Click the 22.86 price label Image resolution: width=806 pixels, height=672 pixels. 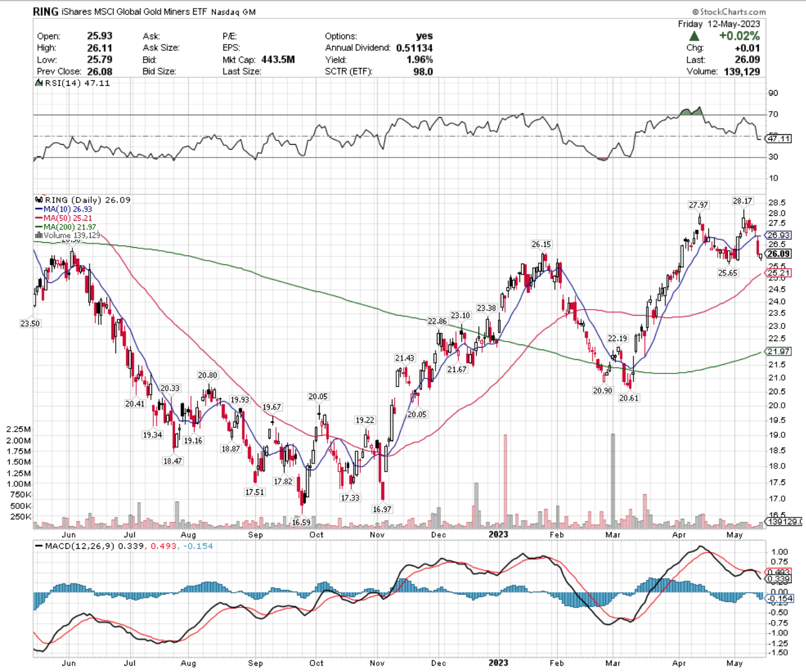437,321
